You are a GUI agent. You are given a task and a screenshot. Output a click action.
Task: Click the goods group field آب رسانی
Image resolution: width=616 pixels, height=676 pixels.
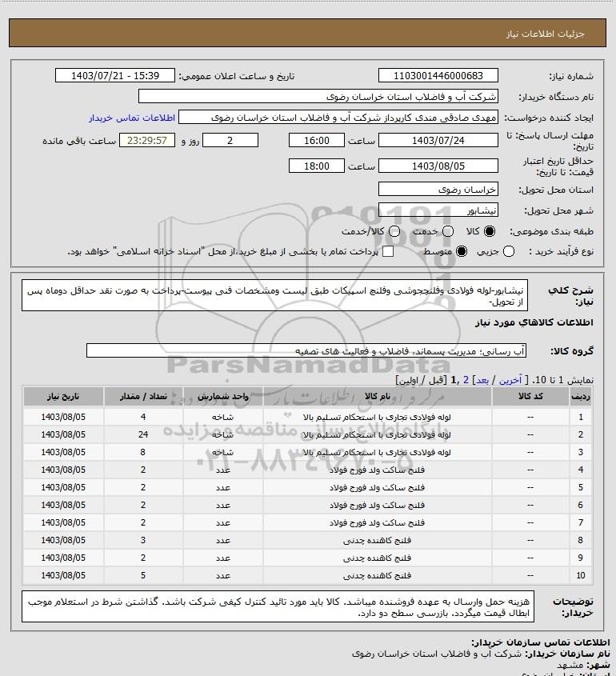point(306,350)
